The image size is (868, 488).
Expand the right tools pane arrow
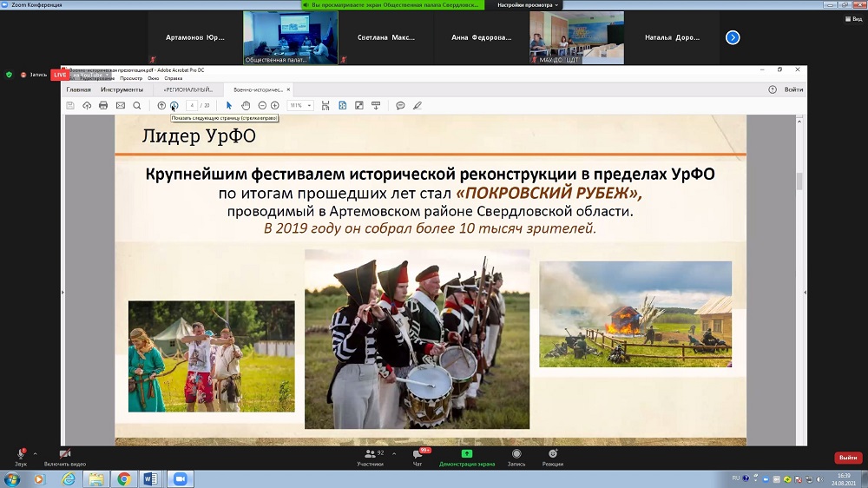[x=805, y=292]
